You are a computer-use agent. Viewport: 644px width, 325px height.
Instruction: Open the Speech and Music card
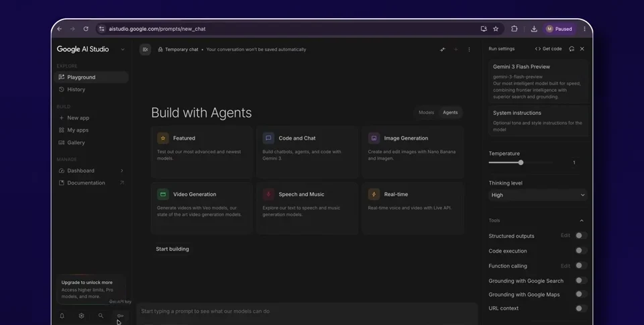click(307, 208)
